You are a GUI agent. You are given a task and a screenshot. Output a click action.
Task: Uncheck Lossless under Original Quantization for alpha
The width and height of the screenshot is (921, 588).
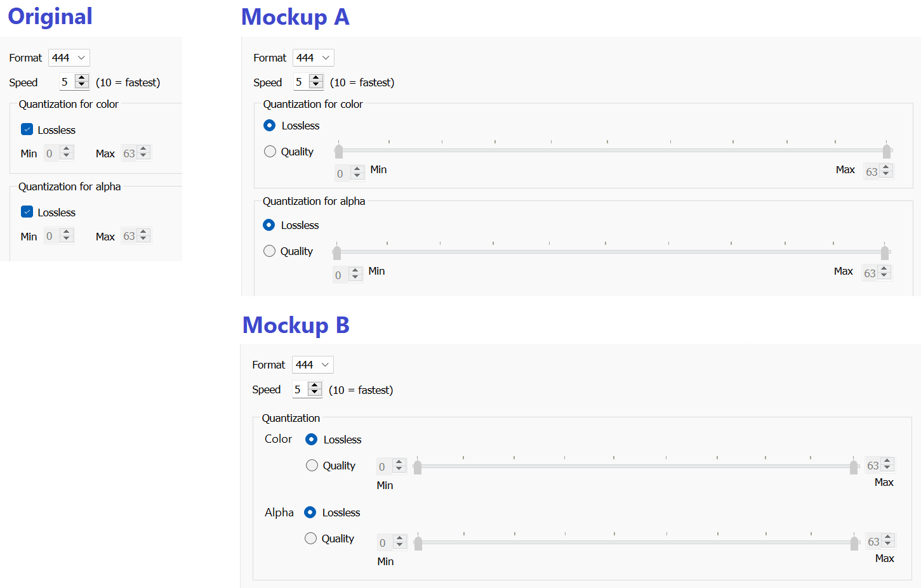[x=27, y=212]
